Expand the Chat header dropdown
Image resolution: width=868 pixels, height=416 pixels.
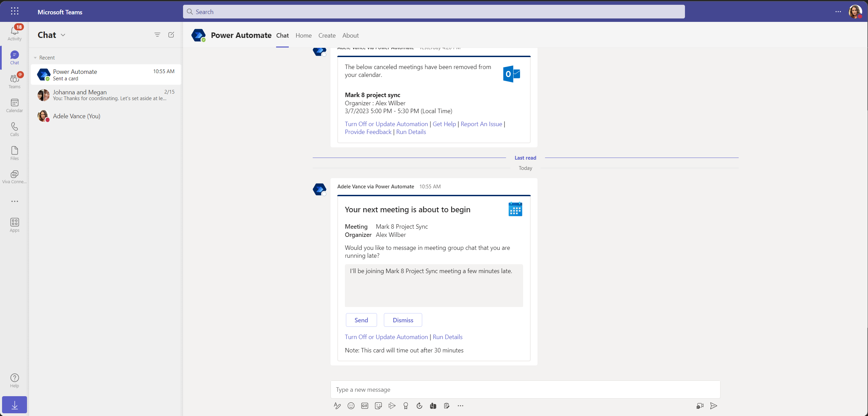[63, 35]
